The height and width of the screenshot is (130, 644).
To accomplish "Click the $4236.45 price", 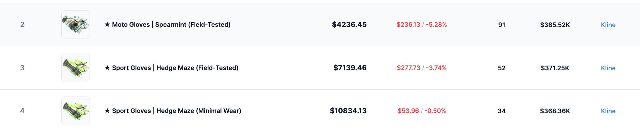I will [x=349, y=25].
